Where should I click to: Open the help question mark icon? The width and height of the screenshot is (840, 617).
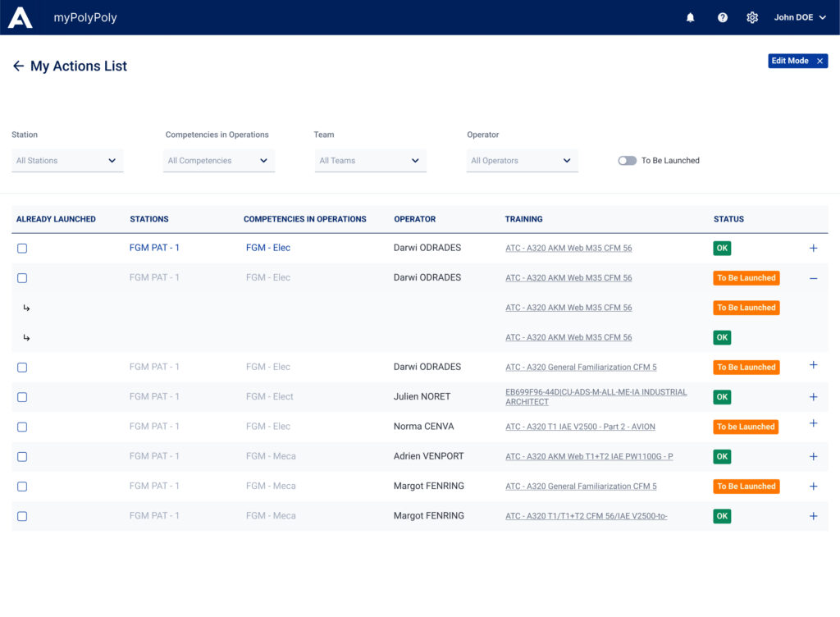point(723,17)
